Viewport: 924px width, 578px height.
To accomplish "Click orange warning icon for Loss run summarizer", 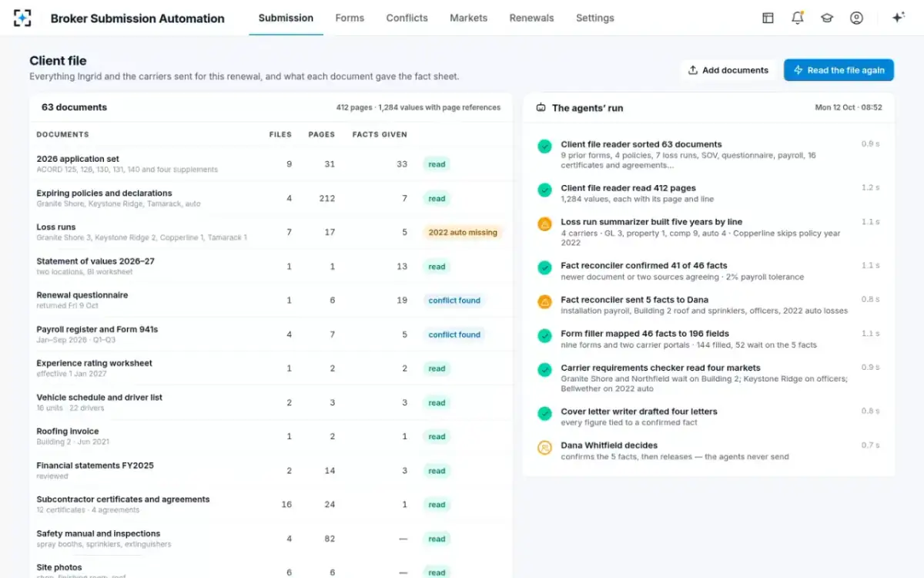I will point(544,223).
